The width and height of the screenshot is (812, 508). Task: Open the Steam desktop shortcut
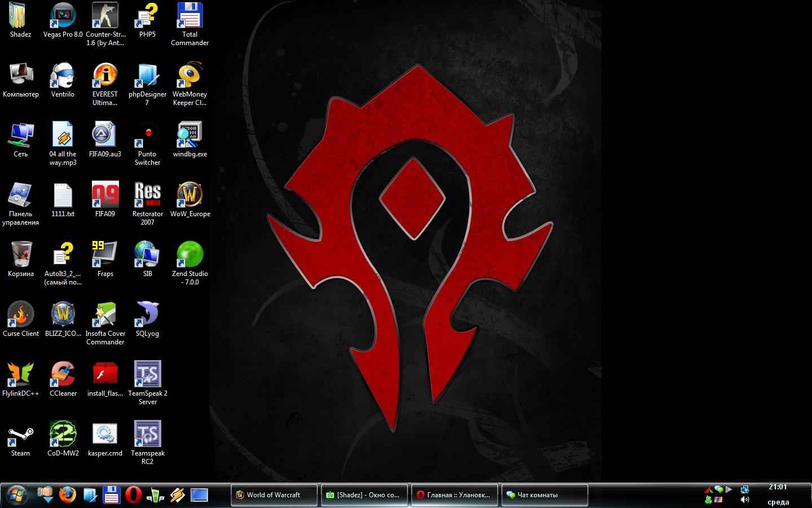point(20,435)
